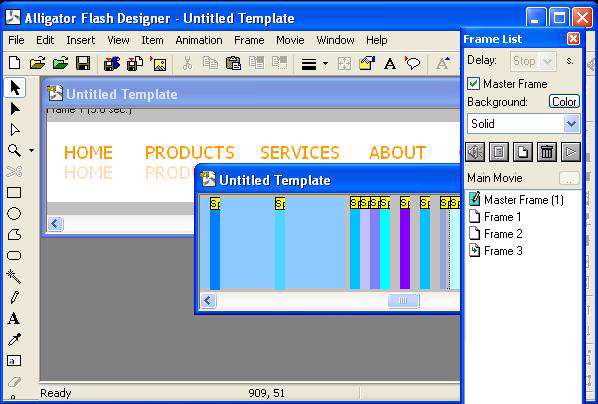Screen dimensions: 598x404
Task: Toggle the Master Frame checkbox
Action: (474, 84)
